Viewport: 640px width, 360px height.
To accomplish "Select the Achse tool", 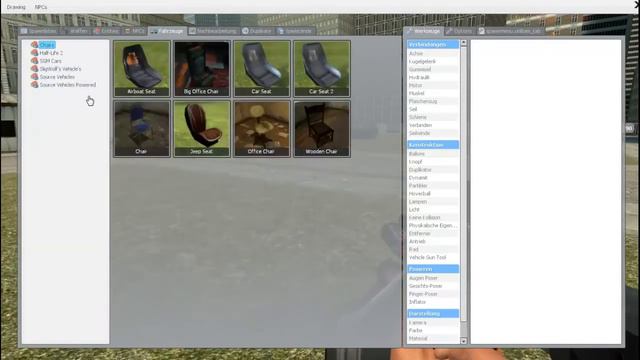I will (x=433, y=53).
